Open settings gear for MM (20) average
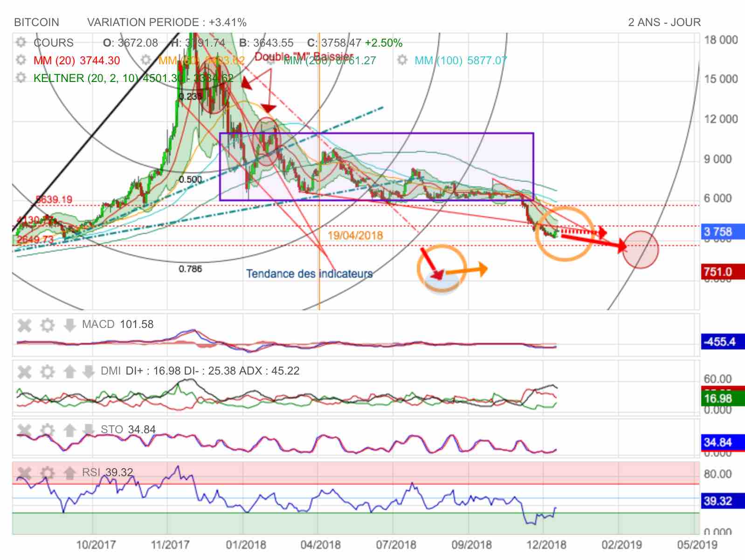The width and height of the screenshot is (745, 560). point(21,60)
